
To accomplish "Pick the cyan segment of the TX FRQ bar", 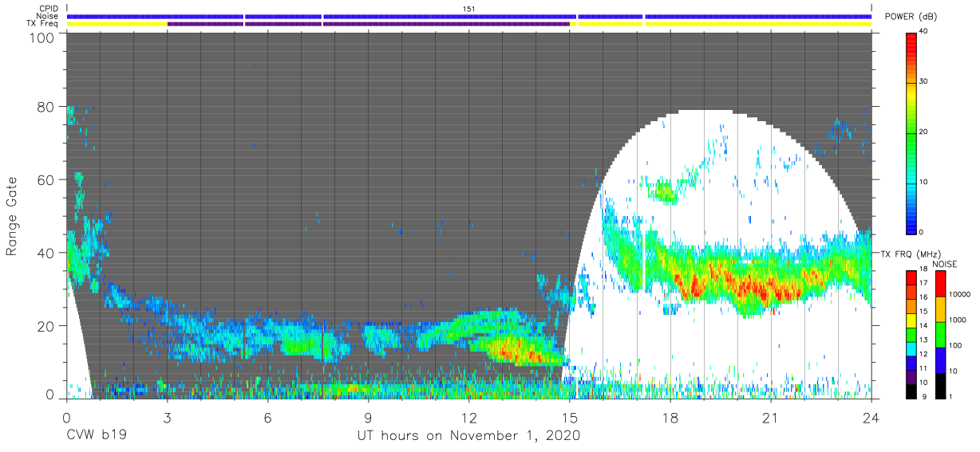I will tap(910, 348).
